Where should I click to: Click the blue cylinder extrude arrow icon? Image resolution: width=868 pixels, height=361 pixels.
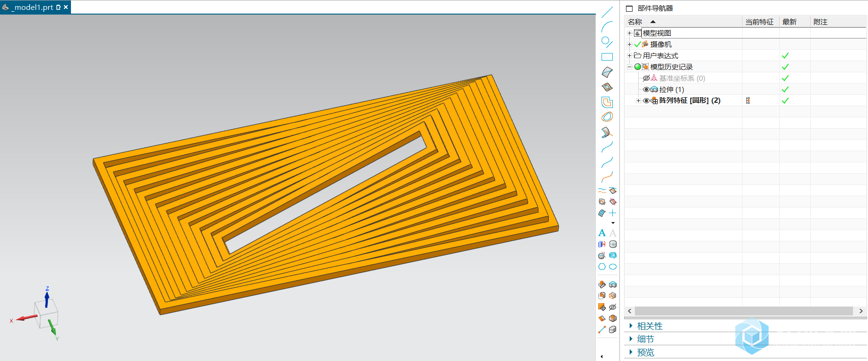point(602,244)
